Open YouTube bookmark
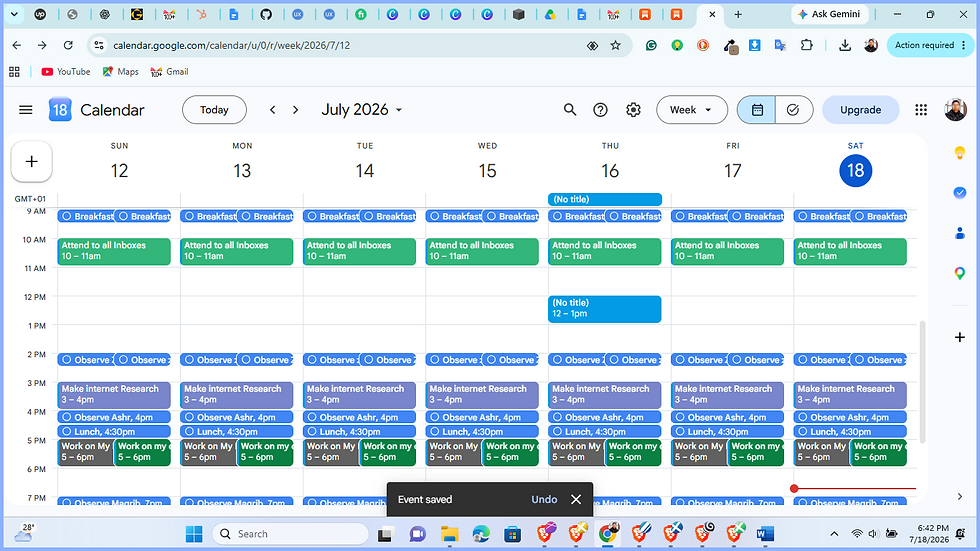The image size is (980, 551). pos(66,72)
